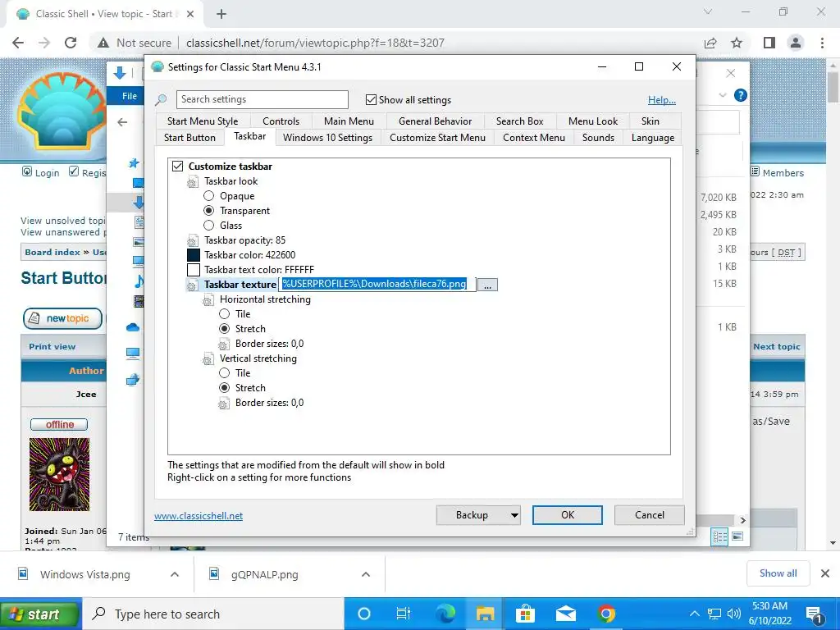Expand gQPNALP.png download options chevron
The height and width of the screenshot is (630, 840).
point(366,574)
